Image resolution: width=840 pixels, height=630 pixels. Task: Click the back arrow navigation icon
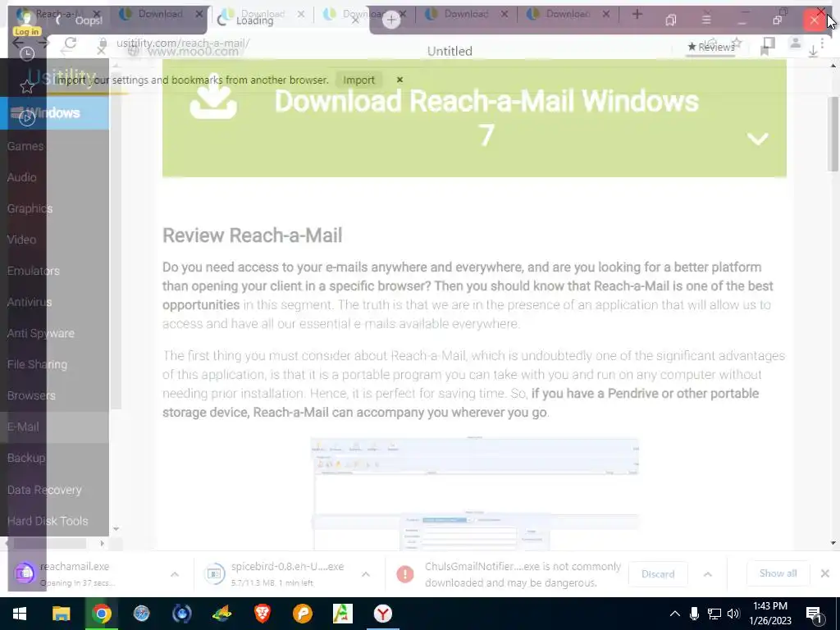coord(18,43)
